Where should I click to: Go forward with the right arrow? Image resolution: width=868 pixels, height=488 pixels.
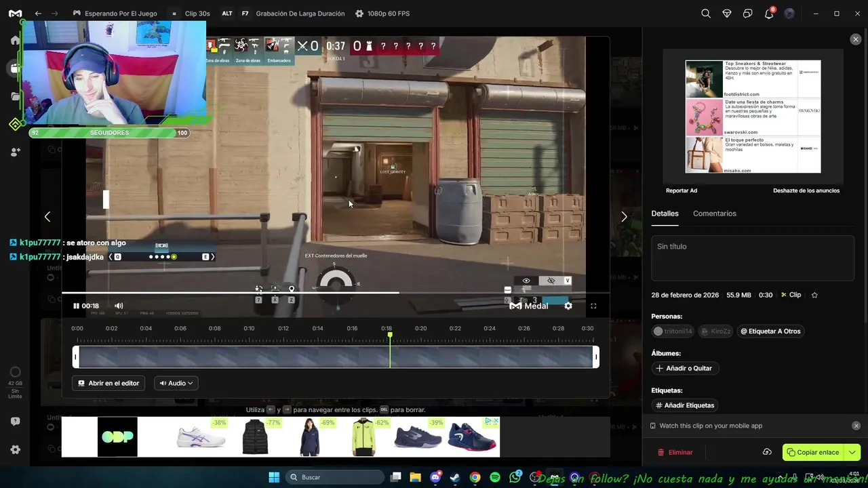click(55, 14)
